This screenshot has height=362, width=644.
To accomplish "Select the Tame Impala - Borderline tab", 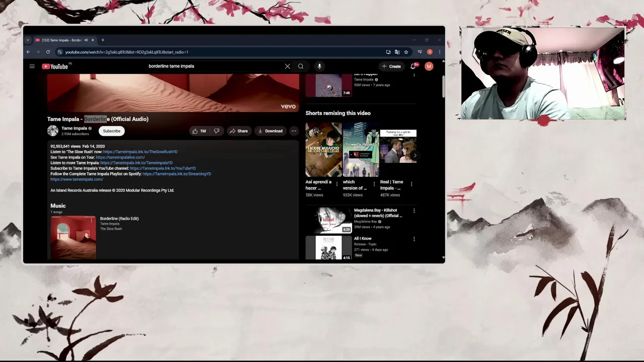I will point(61,40).
